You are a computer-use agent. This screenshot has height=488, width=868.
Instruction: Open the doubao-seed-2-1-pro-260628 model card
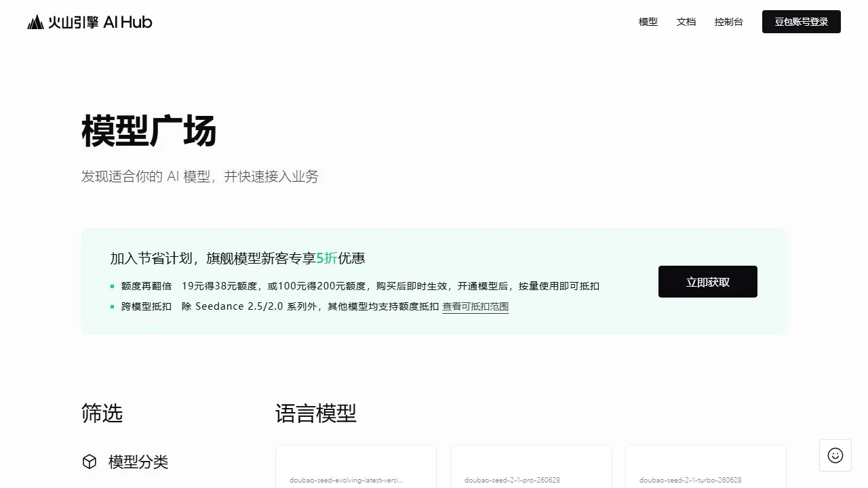tap(531, 466)
